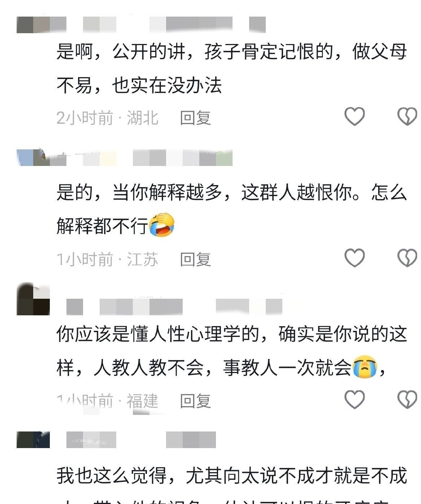
Task: Like the Jiangsu comment with heart icon
Action: coord(355,258)
